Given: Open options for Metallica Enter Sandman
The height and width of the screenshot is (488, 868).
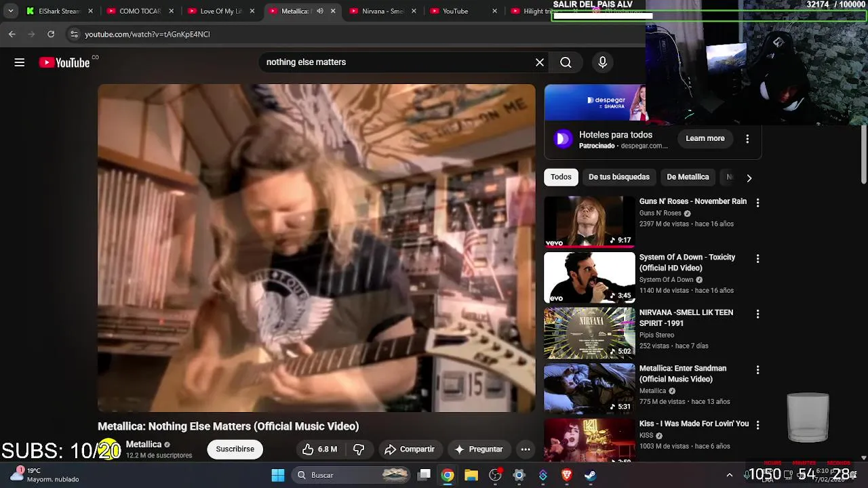Looking at the screenshot, I should (757, 370).
